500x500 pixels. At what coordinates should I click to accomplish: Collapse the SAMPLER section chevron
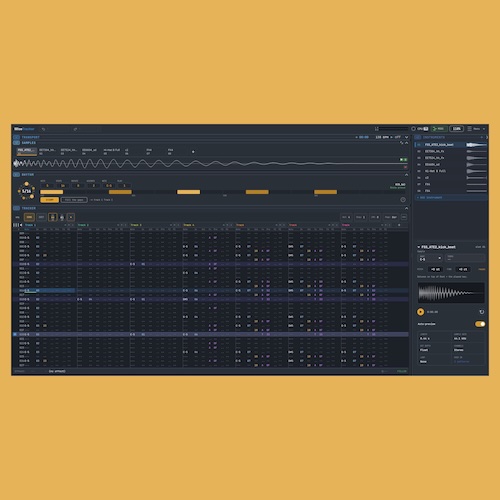pos(406,143)
